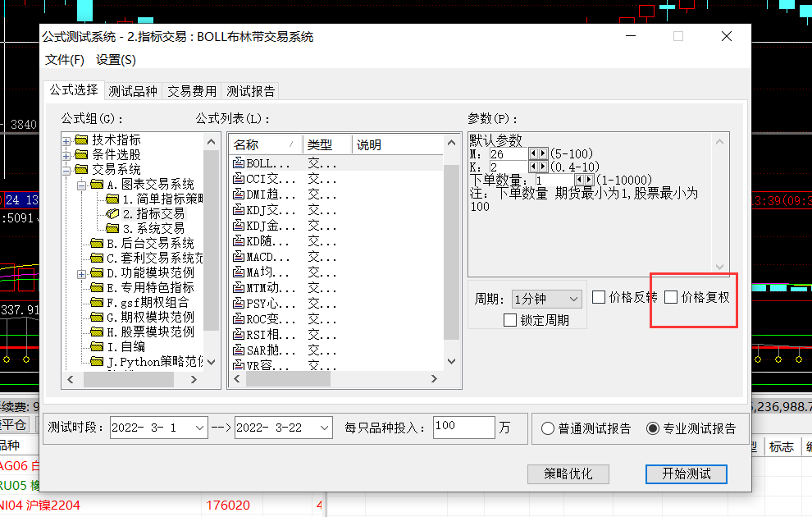Click the 条件选股 folder icon

[81, 155]
